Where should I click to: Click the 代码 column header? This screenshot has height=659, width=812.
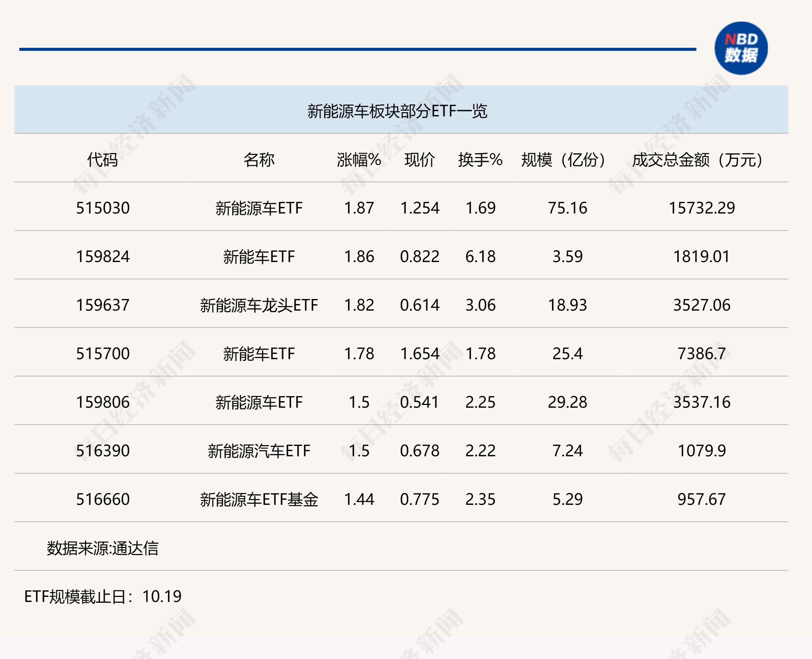[103, 160]
